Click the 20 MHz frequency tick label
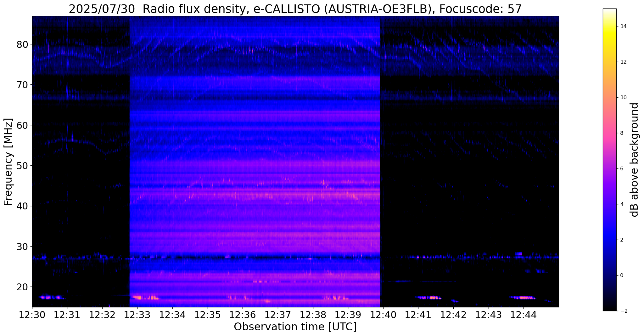644x336 pixels. point(22,287)
